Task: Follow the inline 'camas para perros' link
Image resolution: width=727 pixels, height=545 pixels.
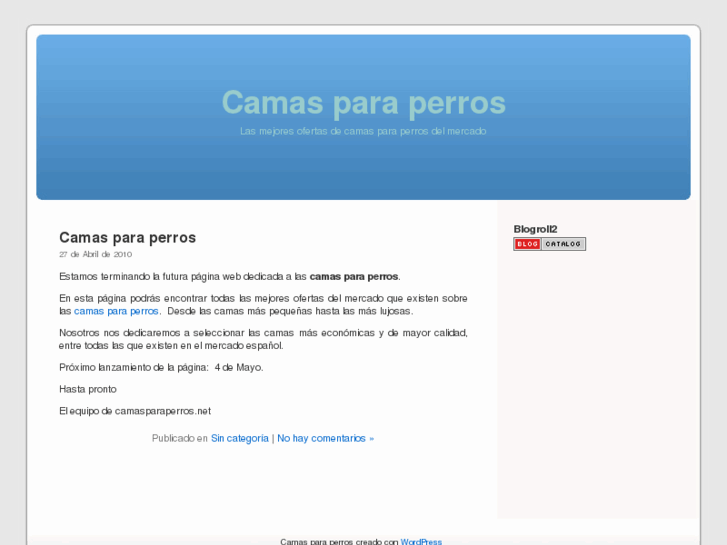Action: (116, 311)
